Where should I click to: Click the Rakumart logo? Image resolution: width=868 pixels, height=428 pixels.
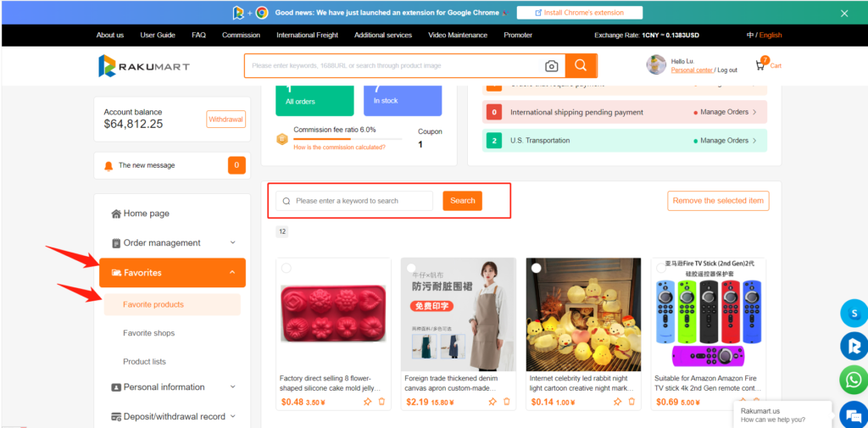144,66
